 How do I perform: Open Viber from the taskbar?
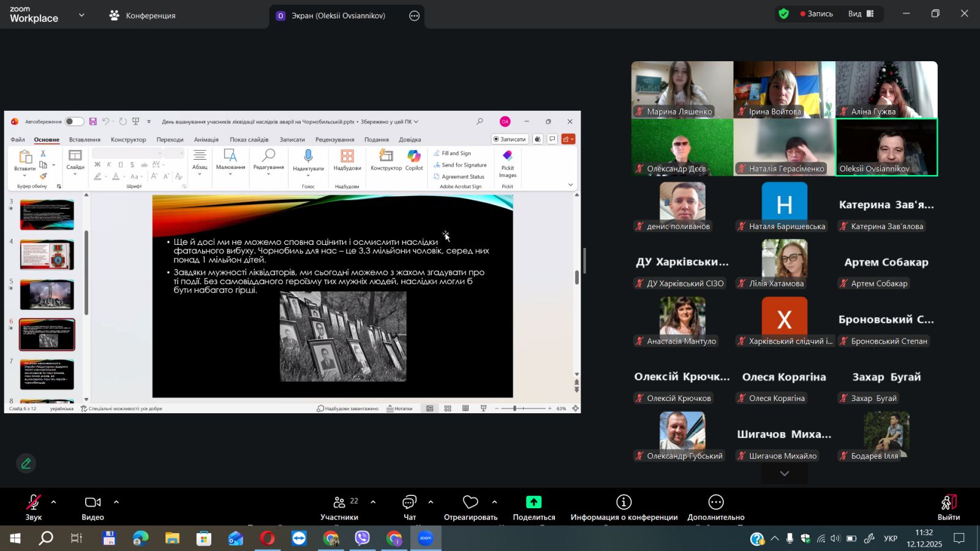tap(363, 538)
